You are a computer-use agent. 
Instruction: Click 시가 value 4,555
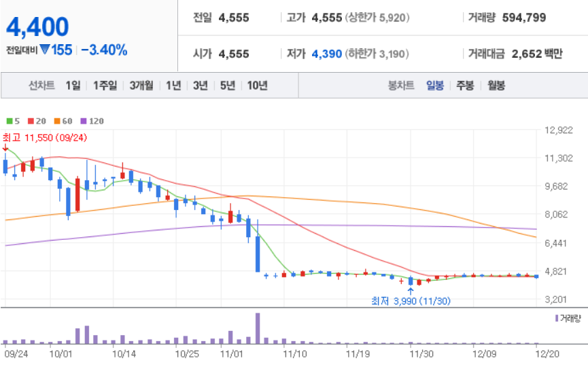[x=234, y=54]
